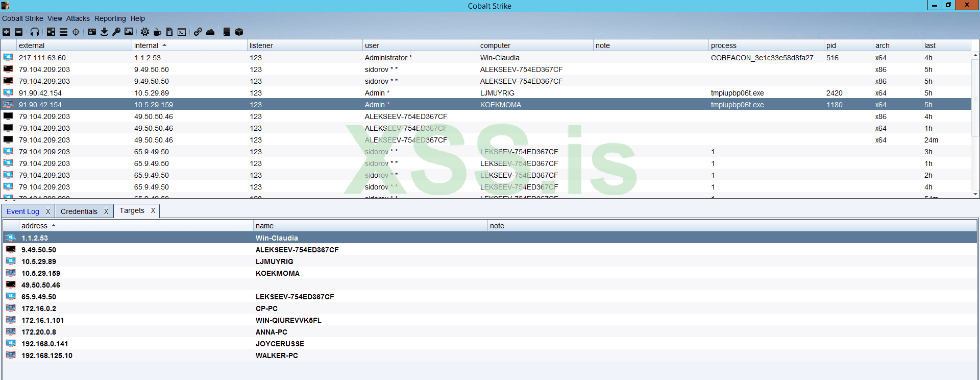Sort sessions by the pid column header
The height and width of the screenshot is (380, 980).
[x=848, y=45]
